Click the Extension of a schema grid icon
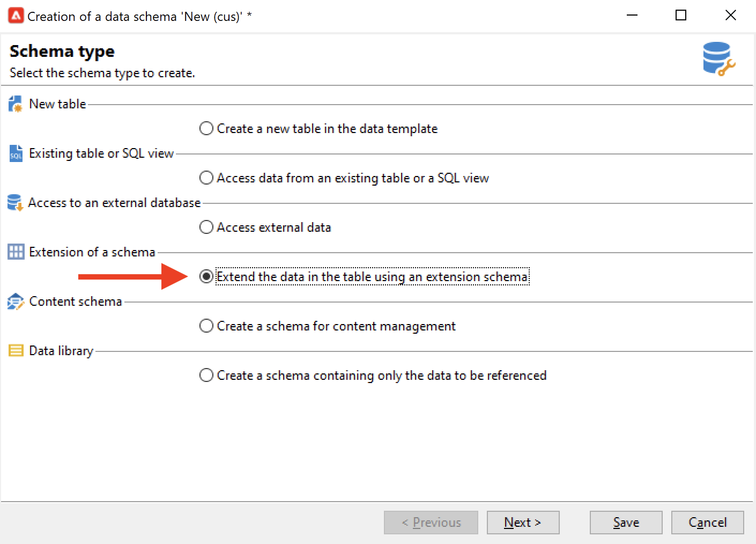Image resolution: width=756 pixels, height=544 pixels. tap(16, 252)
